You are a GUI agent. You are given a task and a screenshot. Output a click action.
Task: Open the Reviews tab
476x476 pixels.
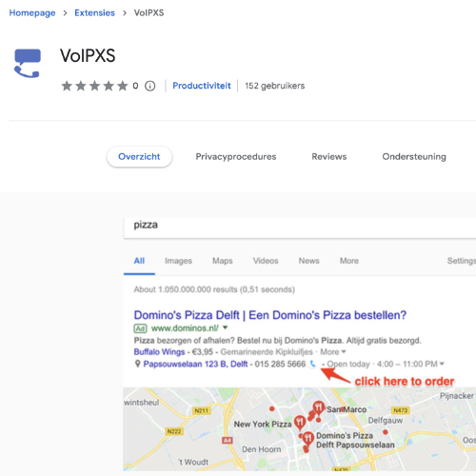point(329,156)
